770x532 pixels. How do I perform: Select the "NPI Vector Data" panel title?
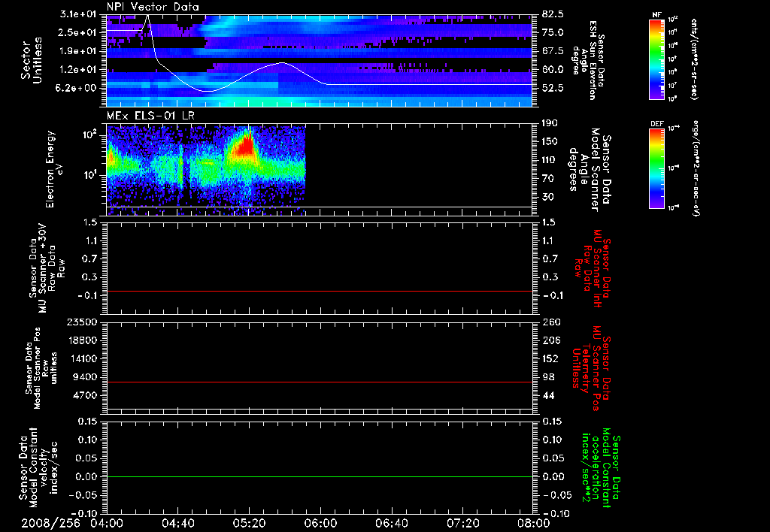[153, 7]
